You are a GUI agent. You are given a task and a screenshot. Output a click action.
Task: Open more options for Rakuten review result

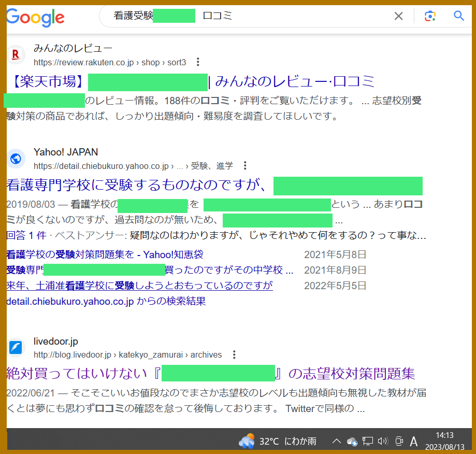pos(198,62)
